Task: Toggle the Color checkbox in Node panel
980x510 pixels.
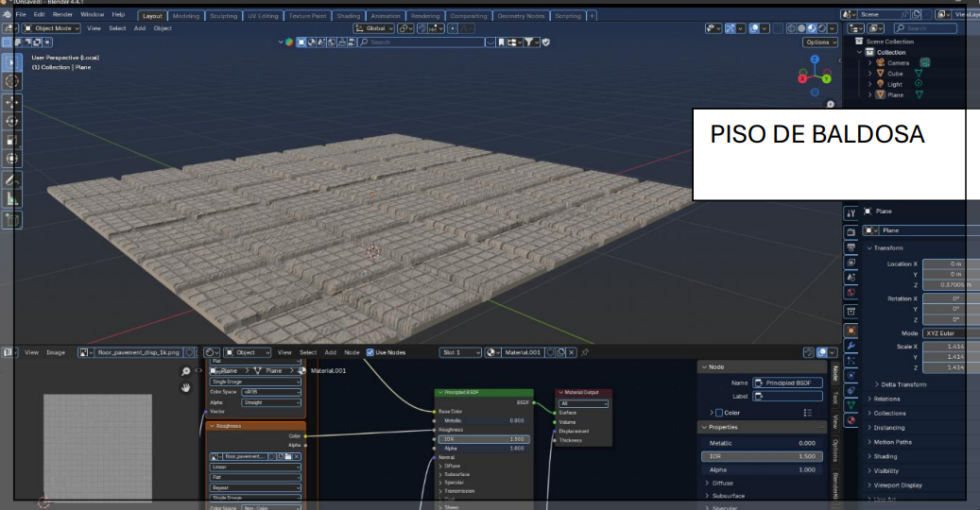Action: tap(719, 413)
